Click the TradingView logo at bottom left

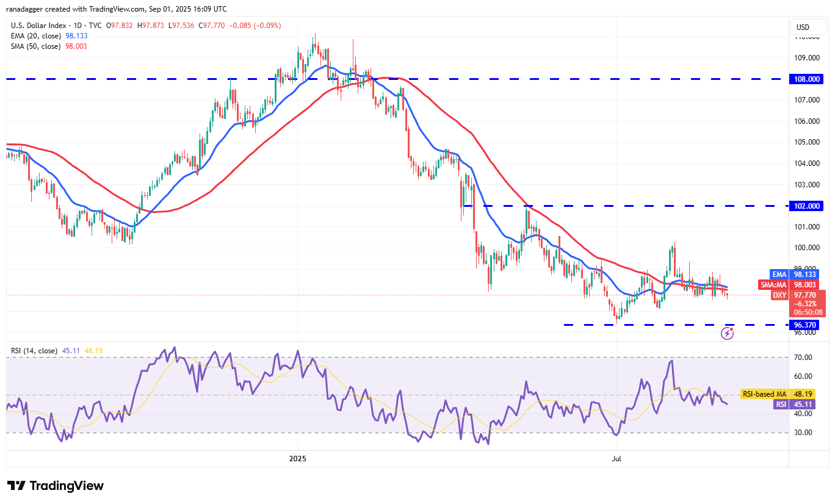pos(55,486)
